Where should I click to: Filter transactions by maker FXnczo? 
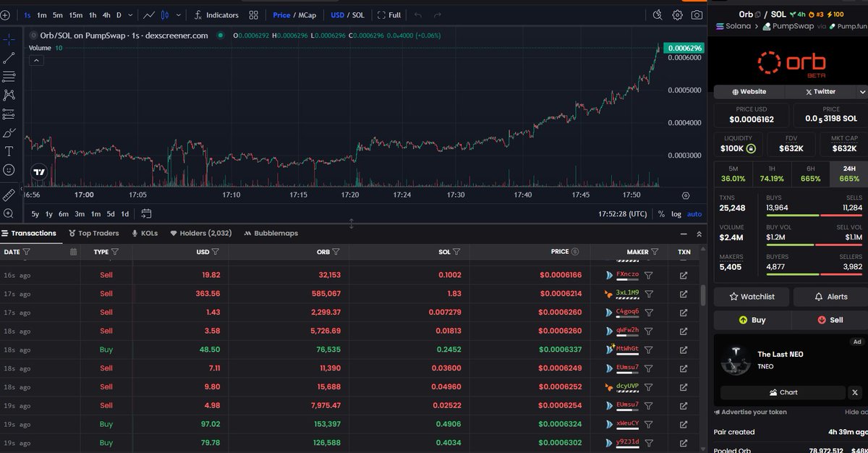coord(649,275)
